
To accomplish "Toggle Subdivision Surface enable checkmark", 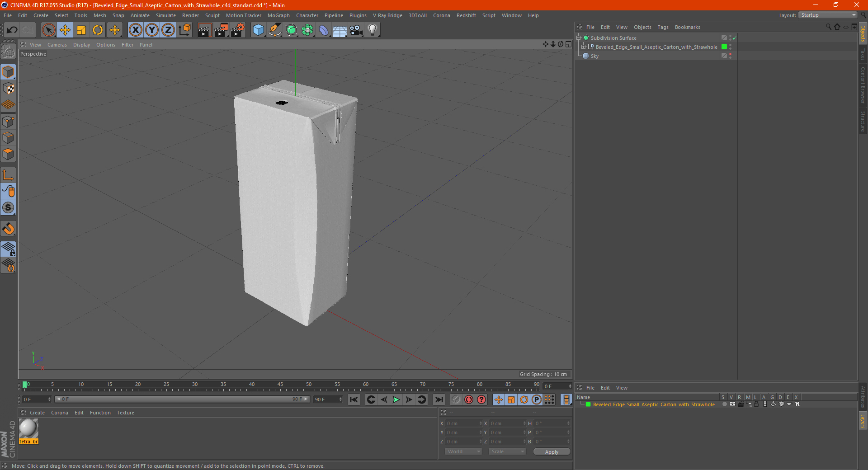I will [x=735, y=38].
